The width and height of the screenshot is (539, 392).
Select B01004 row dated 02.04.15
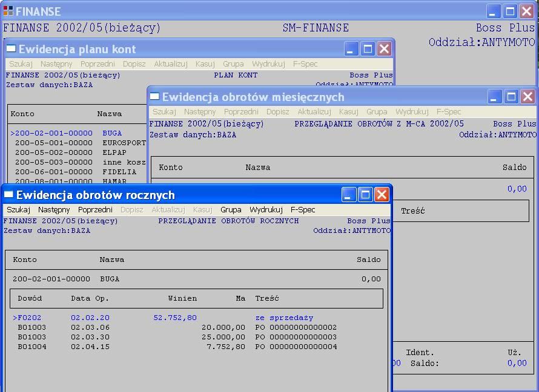[x=196, y=347]
